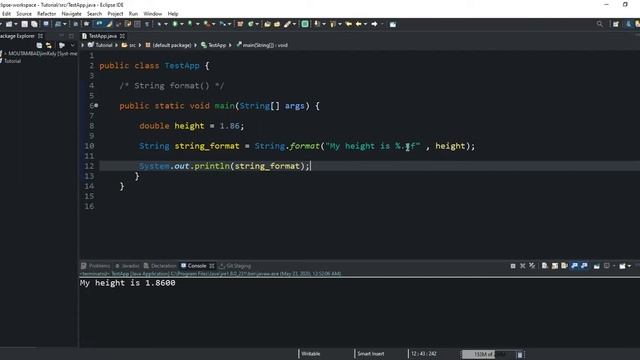The height and width of the screenshot is (360, 640).
Task: Click the Back navigation arrow
Action: [x=358, y=24]
